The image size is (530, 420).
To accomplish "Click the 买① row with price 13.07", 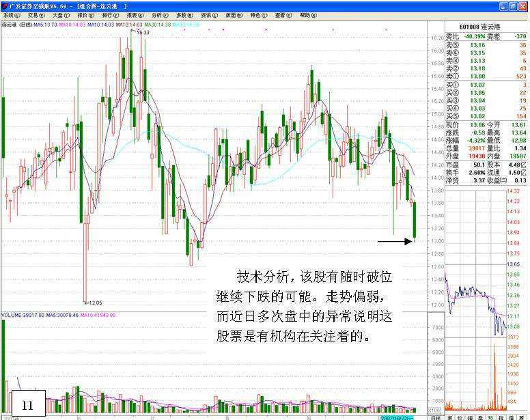I will click(486, 85).
